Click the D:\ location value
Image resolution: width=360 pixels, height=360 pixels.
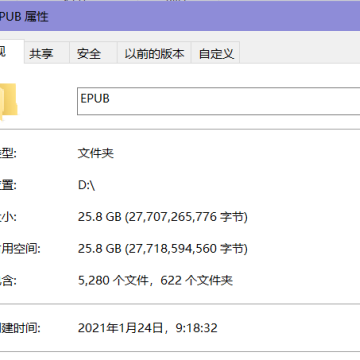coord(87,185)
